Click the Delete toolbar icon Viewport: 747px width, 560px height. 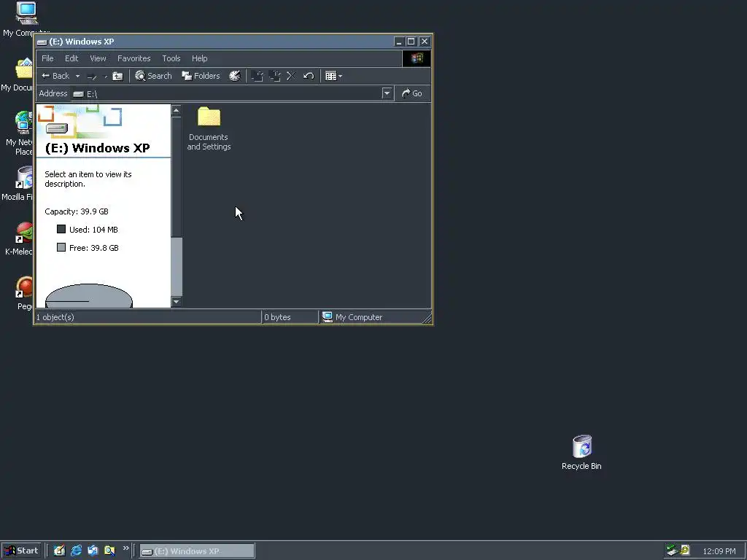(291, 76)
